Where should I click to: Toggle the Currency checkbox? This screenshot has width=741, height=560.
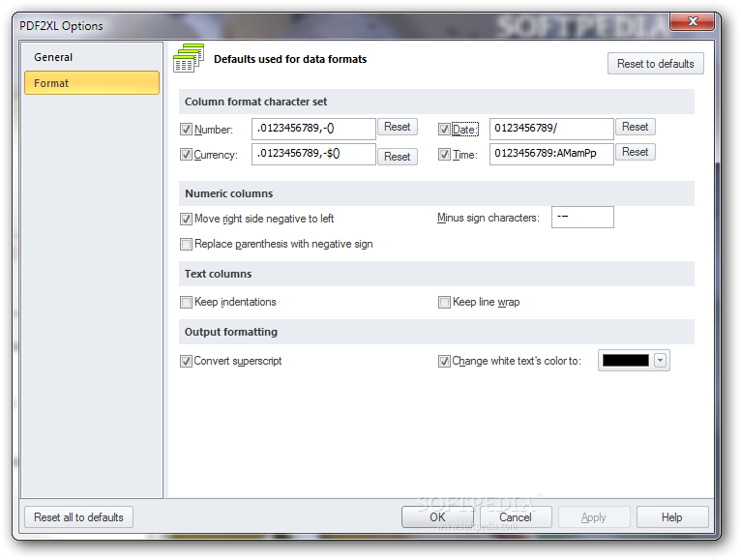click(186, 154)
